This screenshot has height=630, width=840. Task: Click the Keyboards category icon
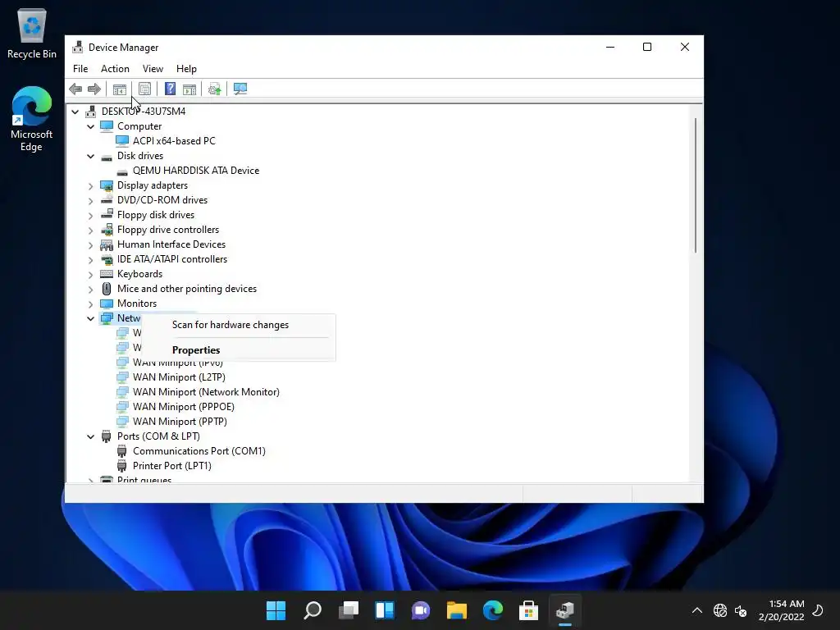tap(107, 274)
